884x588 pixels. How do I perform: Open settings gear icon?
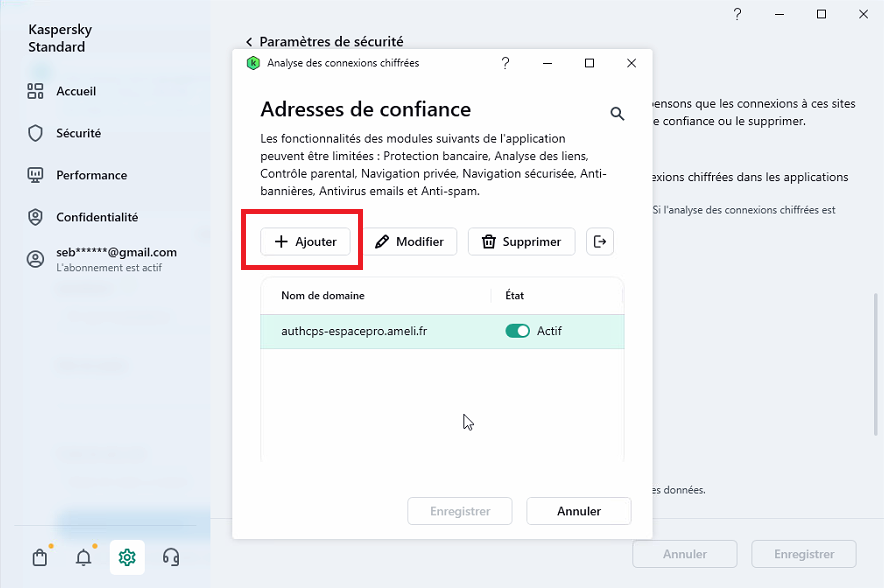point(127,558)
